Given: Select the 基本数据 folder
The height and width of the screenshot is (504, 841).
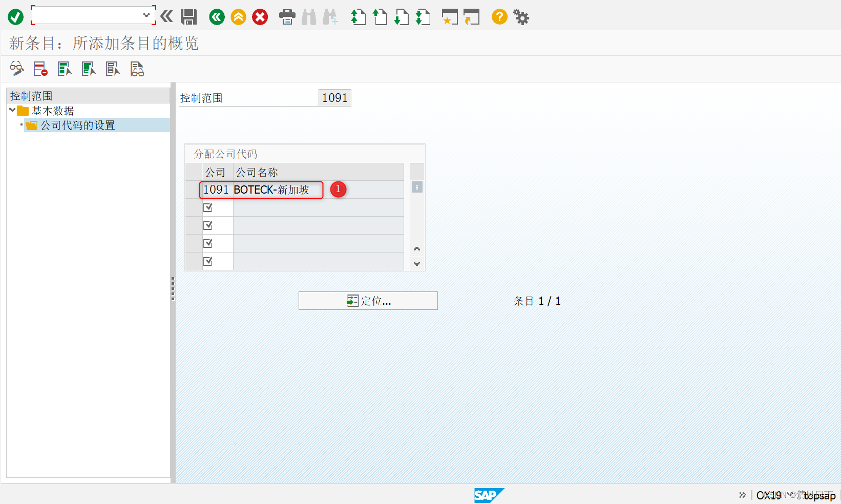Looking at the screenshot, I should tap(52, 110).
